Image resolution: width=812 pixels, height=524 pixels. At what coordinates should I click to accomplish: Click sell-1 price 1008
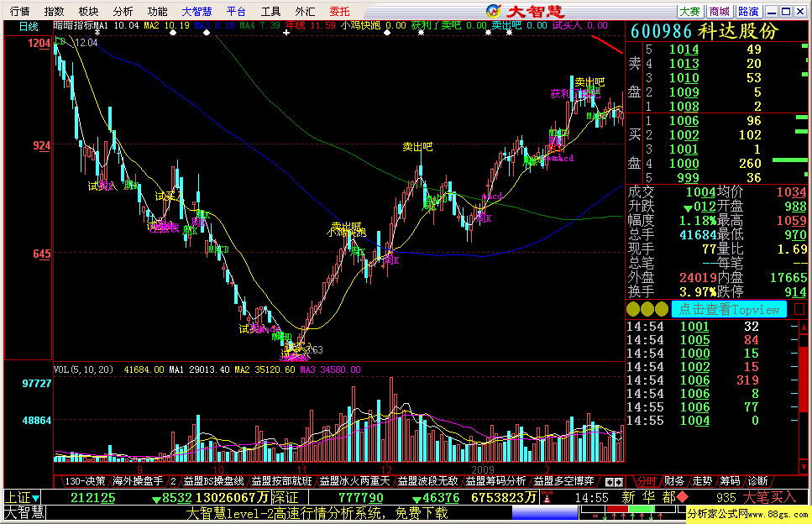click(684, 106)
